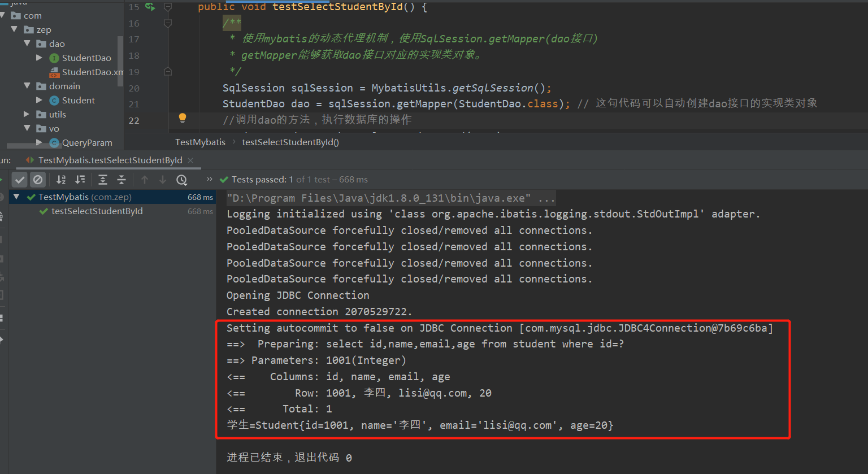Click project tree vertical scrollbar
The height and width of the screenshot is (474, 868).
pyautogui.click(x=120, y=60)
